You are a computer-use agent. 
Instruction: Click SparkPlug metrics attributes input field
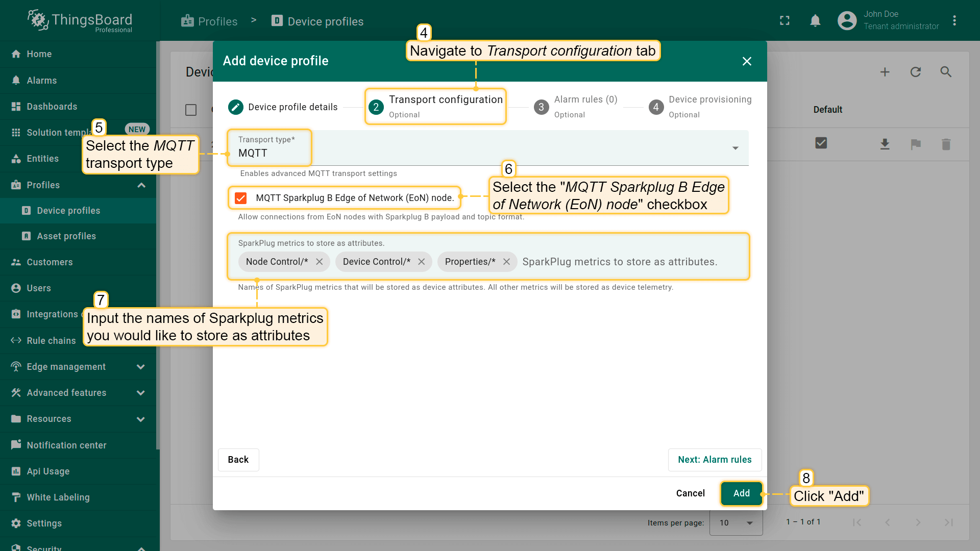(x=620, y=262)
